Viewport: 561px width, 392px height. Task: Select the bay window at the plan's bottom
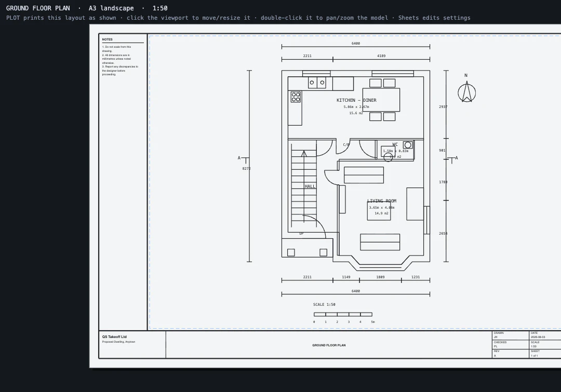pyautogui.click(x=381, y=264)
